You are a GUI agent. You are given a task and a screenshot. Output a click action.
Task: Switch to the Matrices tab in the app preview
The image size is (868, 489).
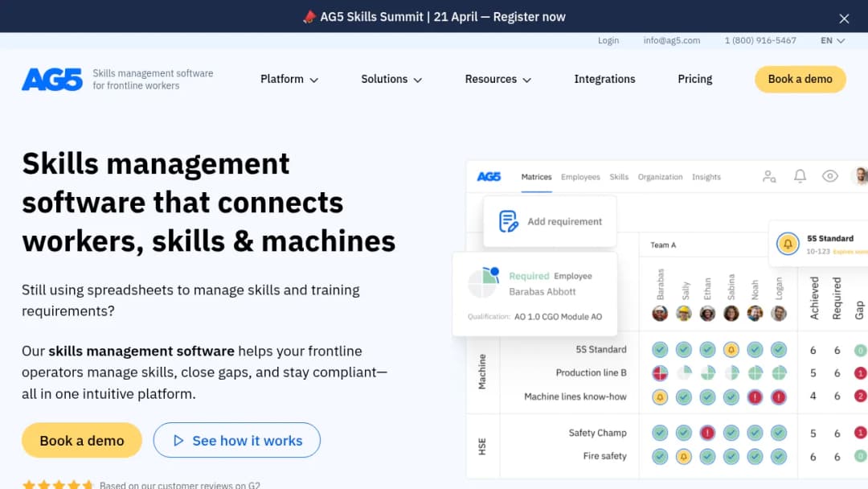[536, 177]
